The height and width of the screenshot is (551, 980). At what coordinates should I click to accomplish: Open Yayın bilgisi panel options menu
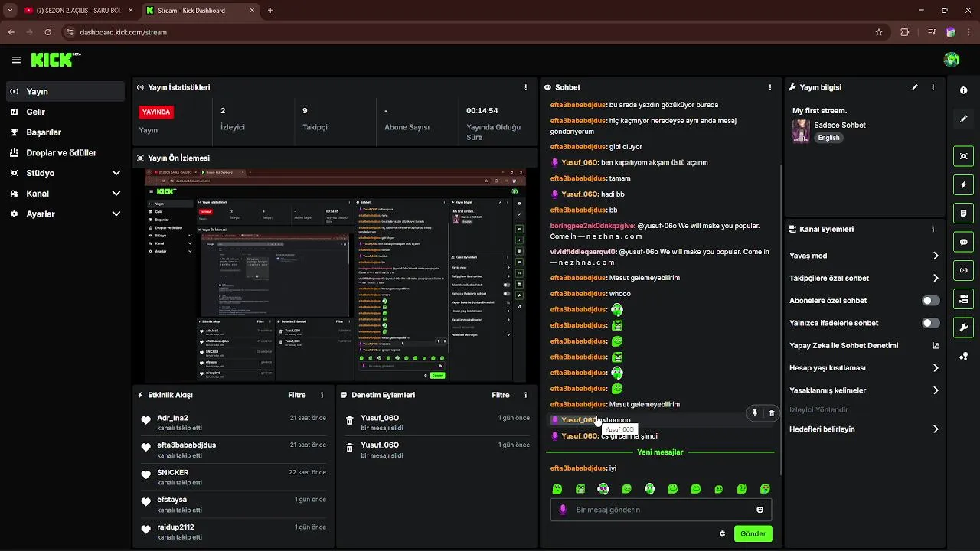(x=933, y=87)
